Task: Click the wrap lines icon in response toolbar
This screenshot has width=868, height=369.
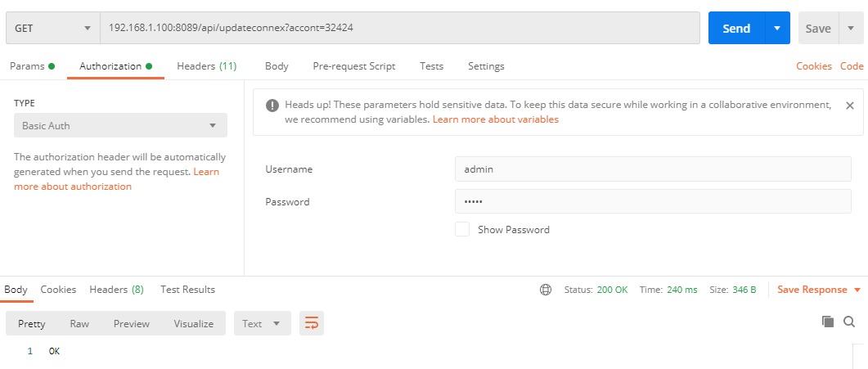Action: 311,323
